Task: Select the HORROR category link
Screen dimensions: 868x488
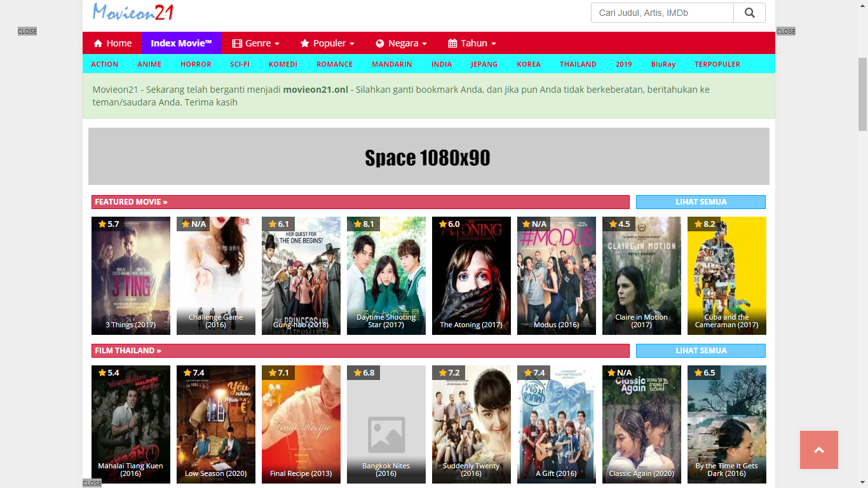Action: (x=196, y=64)
